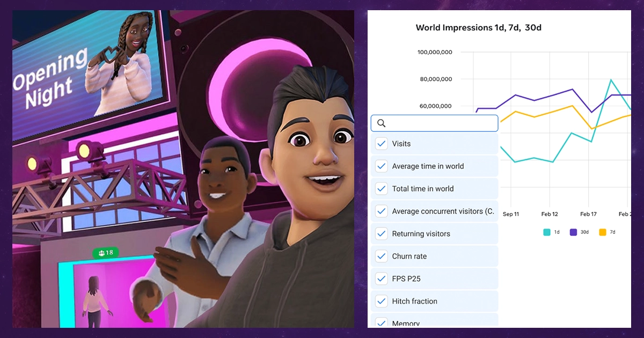This screenshot has width=644, height=338.
Task: Click the green visitor count badge showing 18
Action: (105, 253)
